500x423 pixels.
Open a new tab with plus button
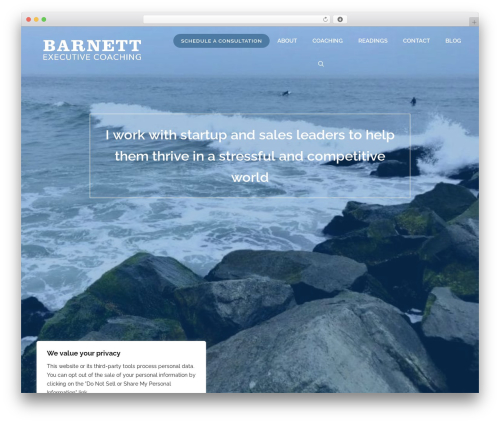tap(474, 22)
